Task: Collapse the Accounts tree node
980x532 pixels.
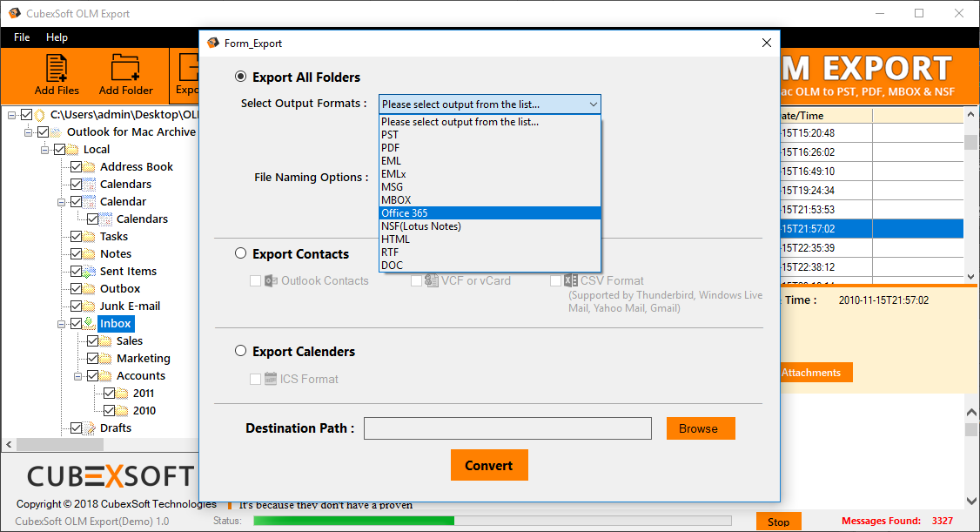Action: tap(78, 376)
